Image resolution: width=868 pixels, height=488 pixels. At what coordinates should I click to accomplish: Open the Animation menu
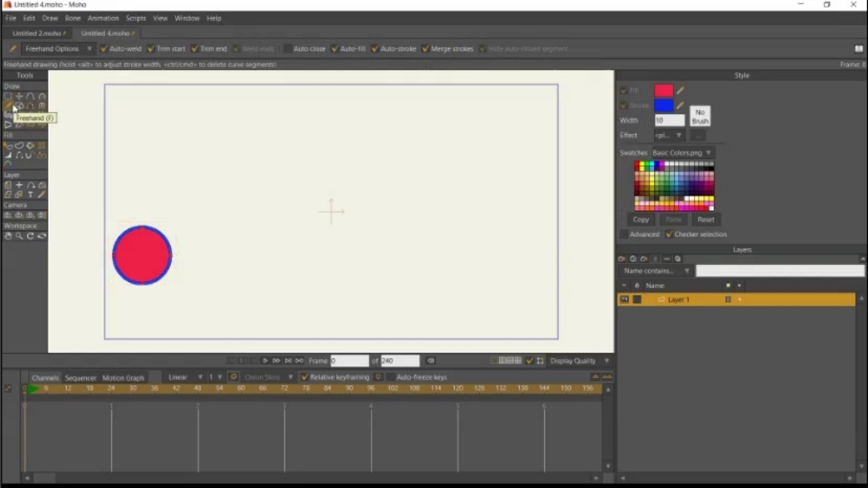tap(103, 18)
